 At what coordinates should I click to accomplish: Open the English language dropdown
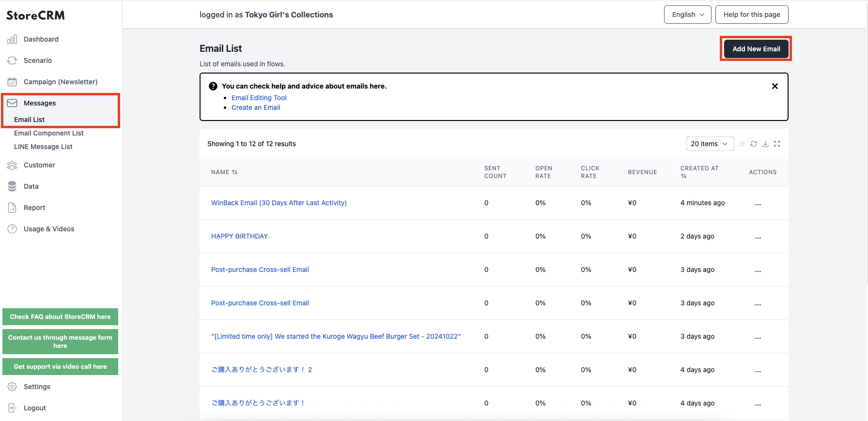[687, 15]
